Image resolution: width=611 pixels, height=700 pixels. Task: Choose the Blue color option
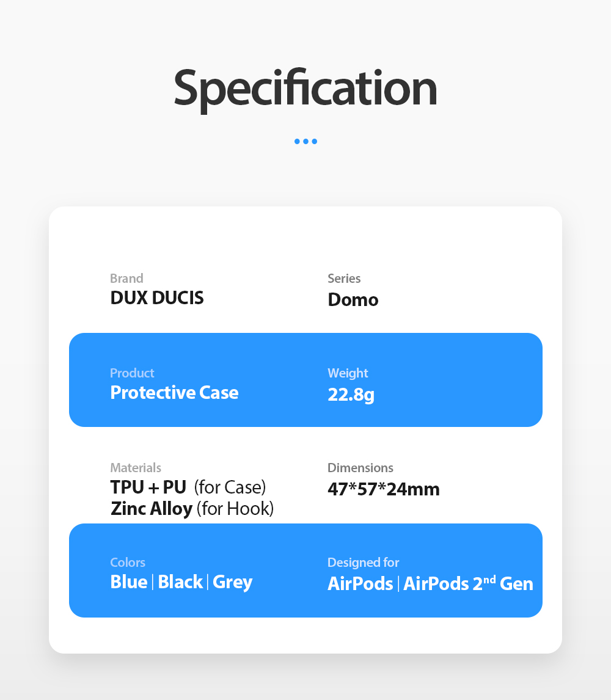129,582
